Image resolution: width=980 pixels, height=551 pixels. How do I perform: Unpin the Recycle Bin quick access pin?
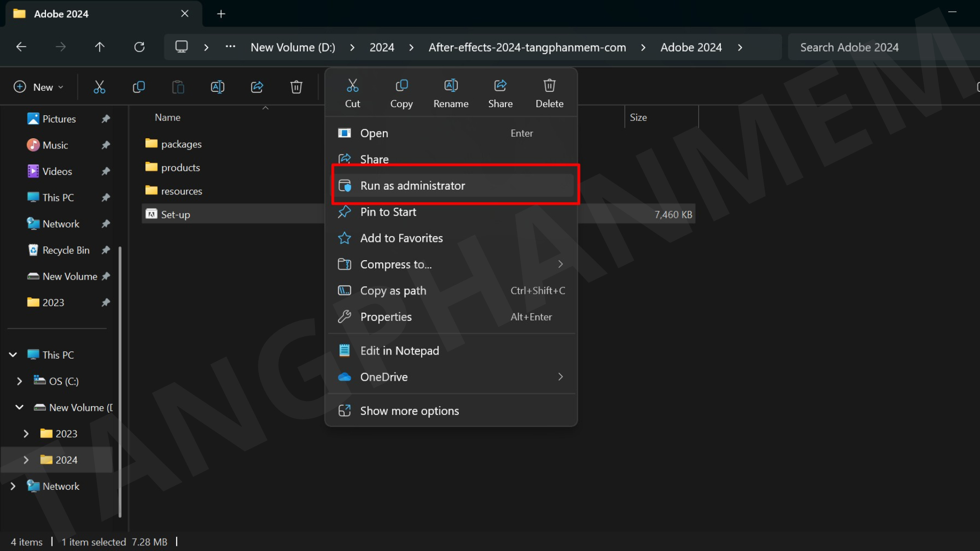106,250
